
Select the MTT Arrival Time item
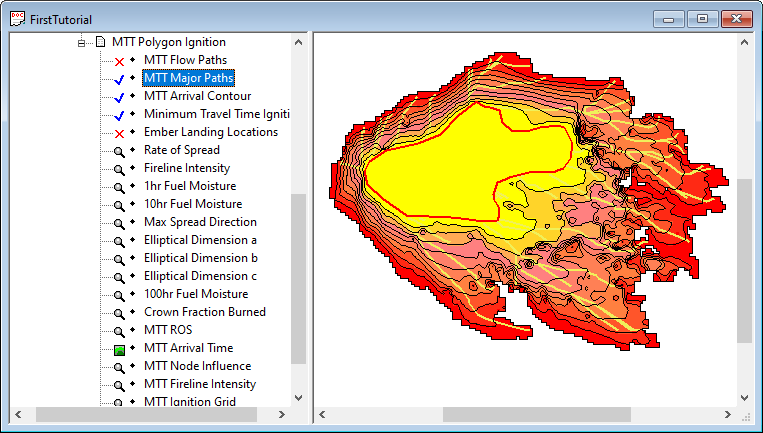[x=188, y=348]
